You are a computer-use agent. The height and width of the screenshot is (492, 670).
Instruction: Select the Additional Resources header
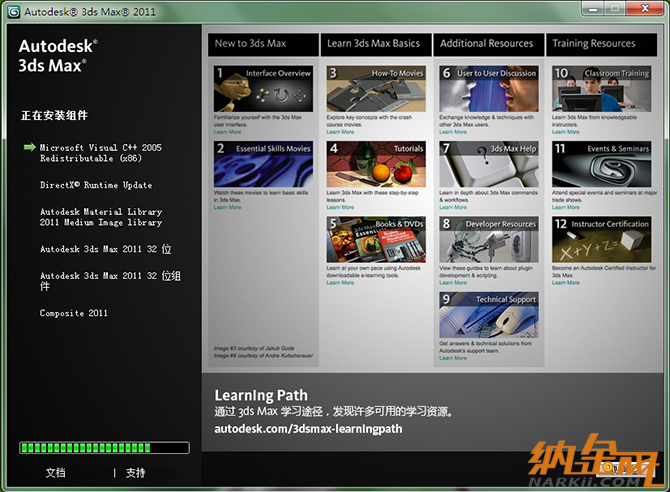click(489, 44)
